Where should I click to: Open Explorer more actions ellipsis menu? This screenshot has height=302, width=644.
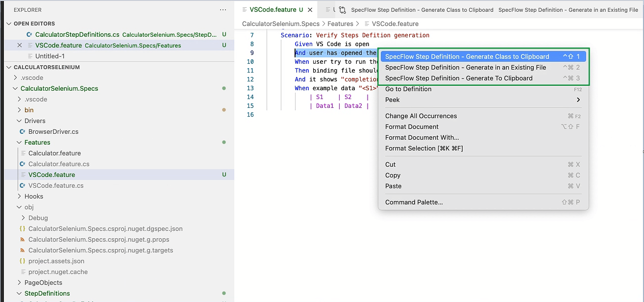[223, 10]
